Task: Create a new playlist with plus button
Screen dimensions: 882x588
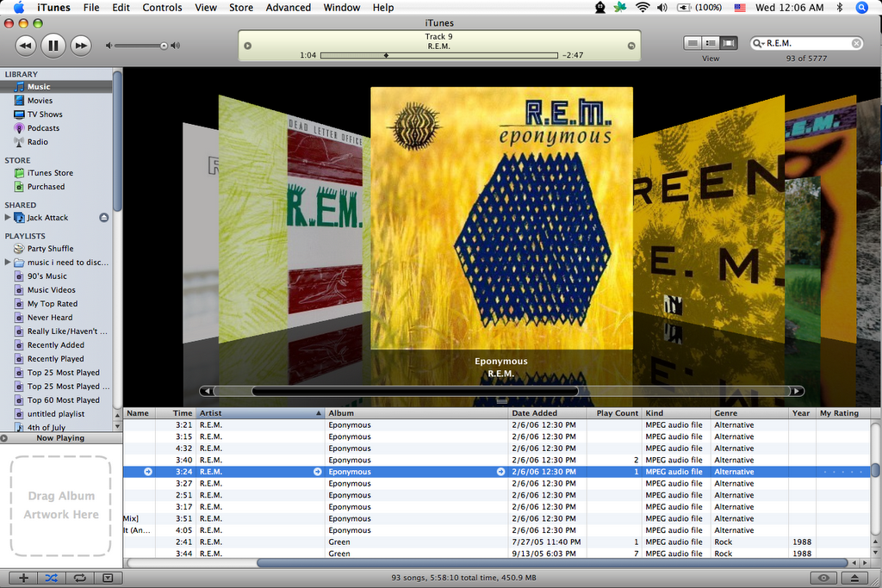Action: coord(23,578)
